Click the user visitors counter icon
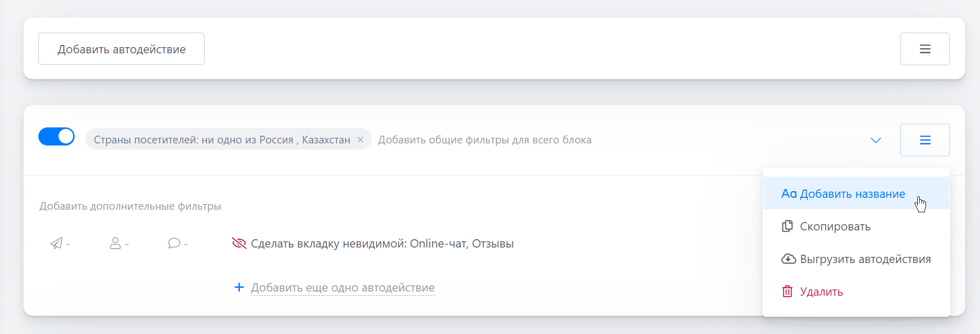 (x=115, y=243)
